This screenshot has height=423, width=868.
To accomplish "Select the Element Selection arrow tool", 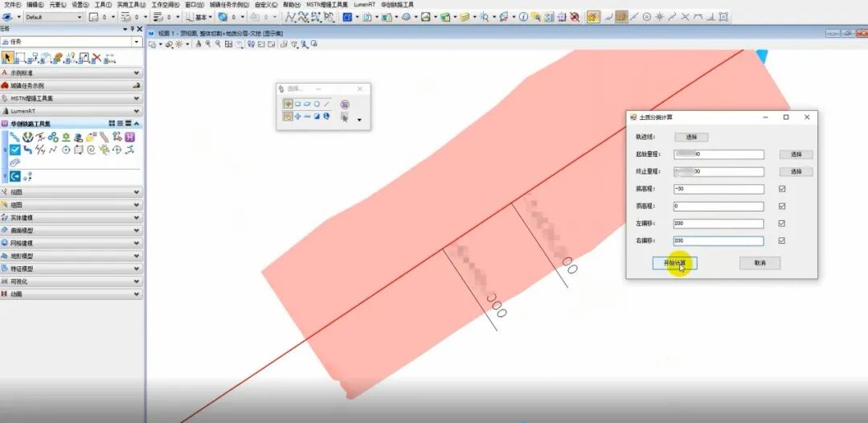I will [8, 58].
